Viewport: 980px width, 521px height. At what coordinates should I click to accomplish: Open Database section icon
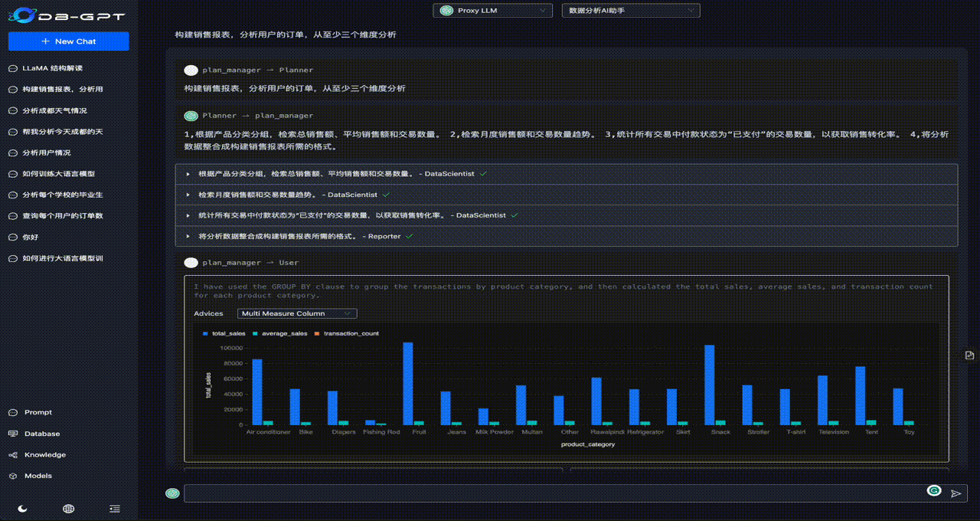(13, 434)
